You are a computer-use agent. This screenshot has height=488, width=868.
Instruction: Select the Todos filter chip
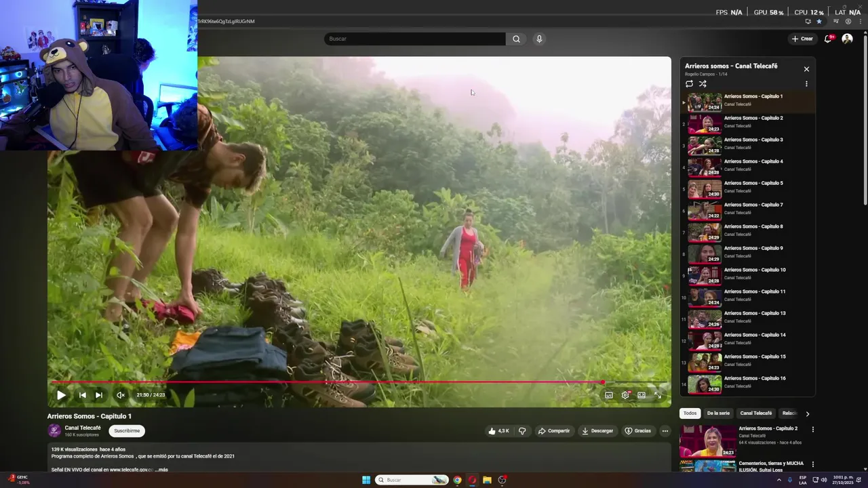click(x=690, y=413)
